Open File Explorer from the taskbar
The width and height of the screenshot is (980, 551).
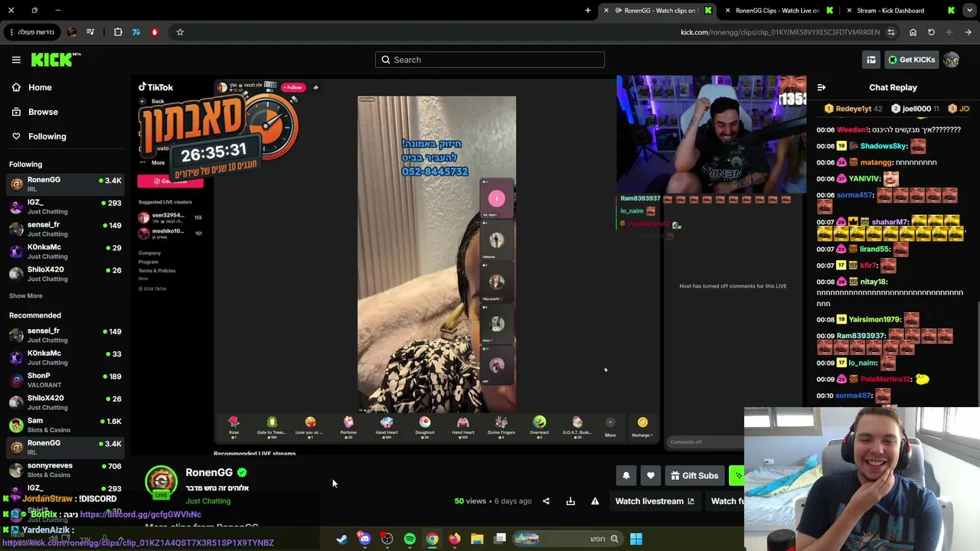tap(477, 539)
